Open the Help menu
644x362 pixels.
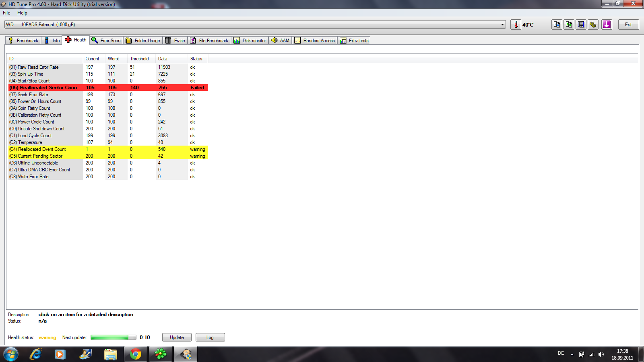[x=22, y=13]
